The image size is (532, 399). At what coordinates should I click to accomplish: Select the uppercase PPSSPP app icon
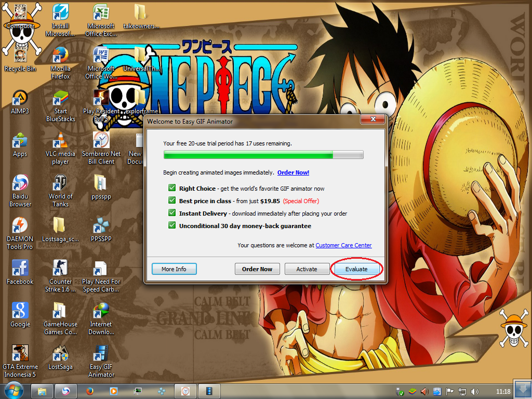(x=101, y=230)
